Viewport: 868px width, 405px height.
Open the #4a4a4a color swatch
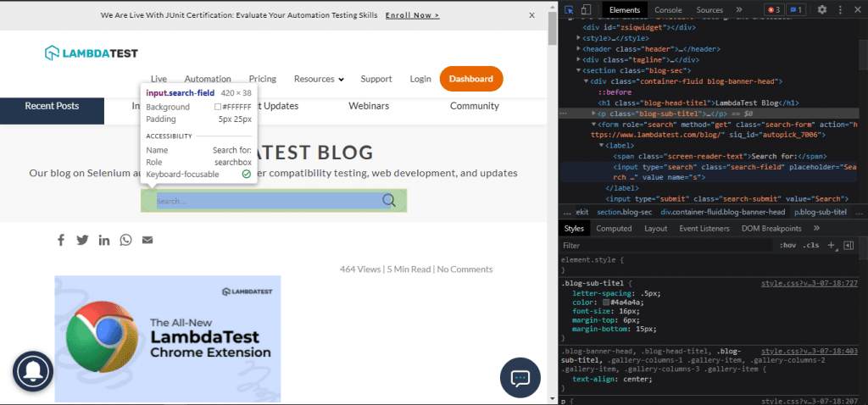(x=606, y=302)
